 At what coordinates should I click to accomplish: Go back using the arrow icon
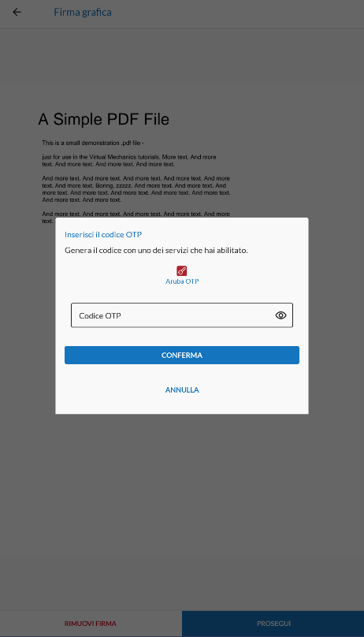tap(17, 12)
